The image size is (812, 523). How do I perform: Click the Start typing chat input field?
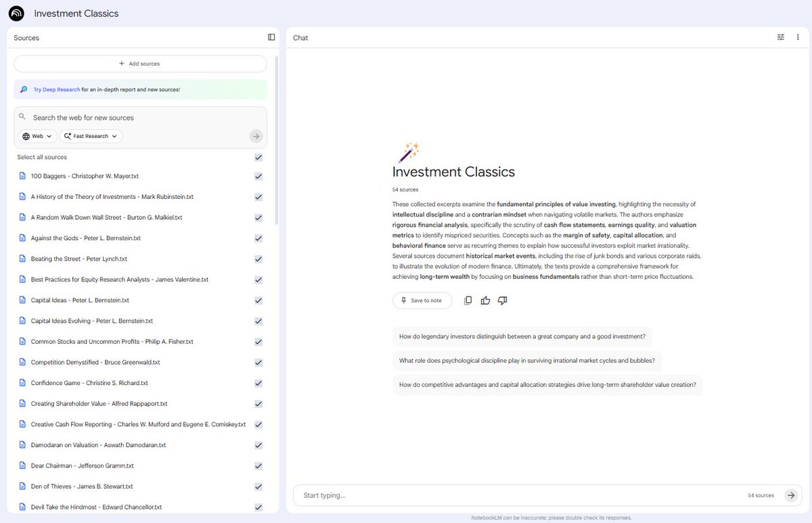click(521, 495)
